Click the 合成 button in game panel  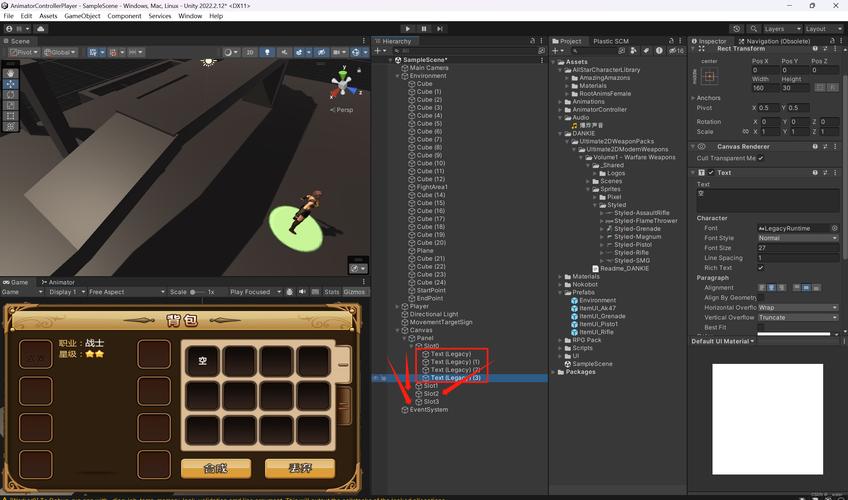click(216, 468)
